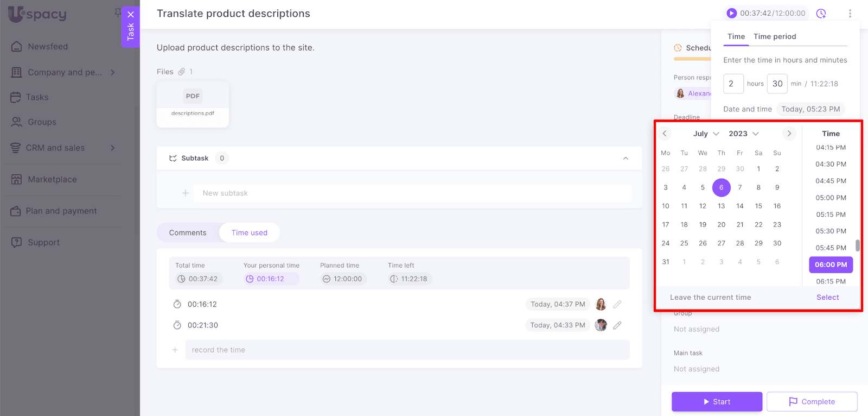Switch to the Comments tab
868x416 pixels.
click(188, 233)
